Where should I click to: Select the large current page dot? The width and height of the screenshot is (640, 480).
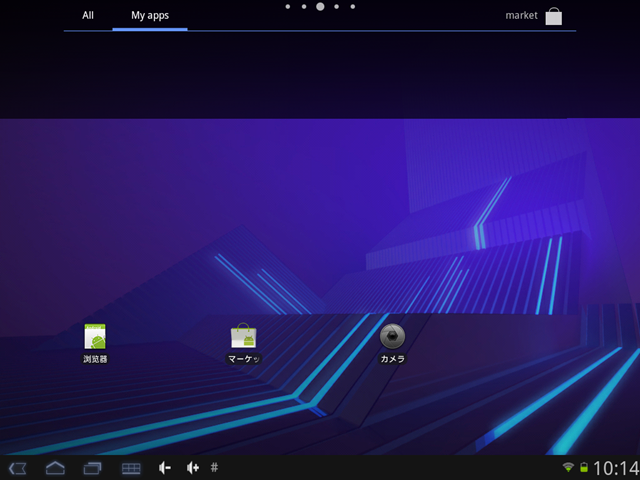(320, 7)
